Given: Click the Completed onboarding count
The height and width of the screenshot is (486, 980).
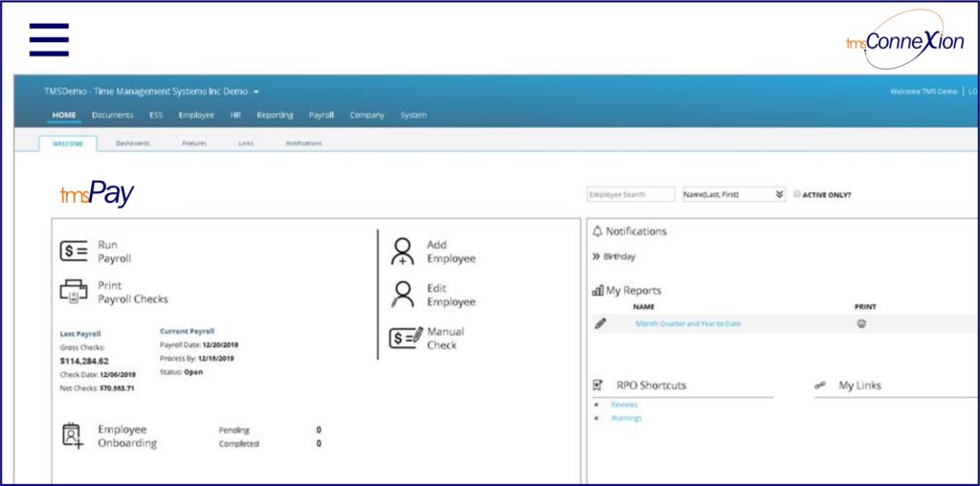Looking at the screenshot, I should pos(319,444).
